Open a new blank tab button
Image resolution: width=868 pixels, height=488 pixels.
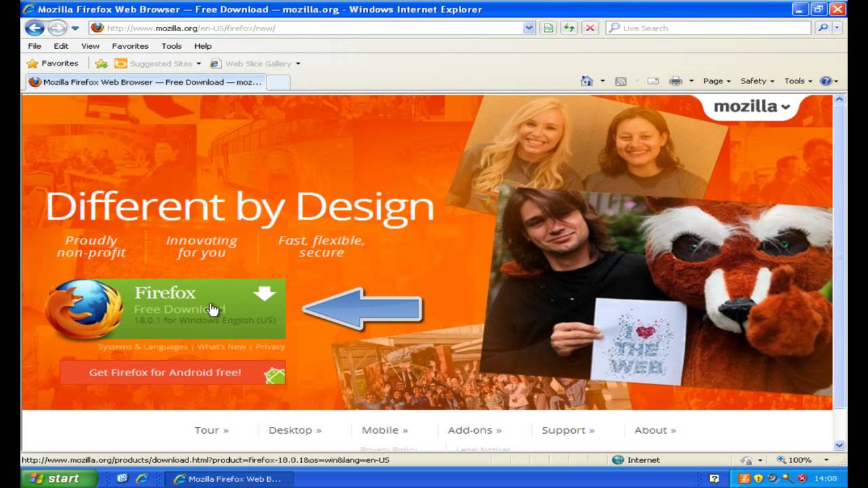(278, 82)
